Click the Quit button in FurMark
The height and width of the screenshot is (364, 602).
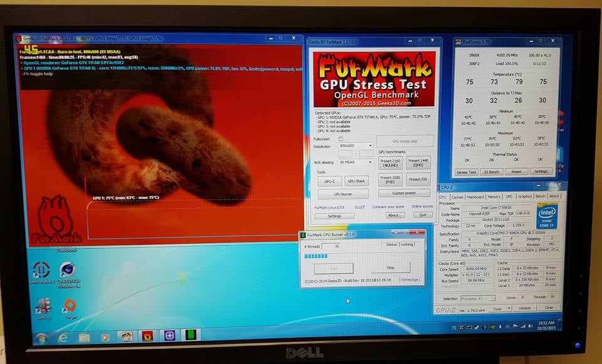pos(423,215)
